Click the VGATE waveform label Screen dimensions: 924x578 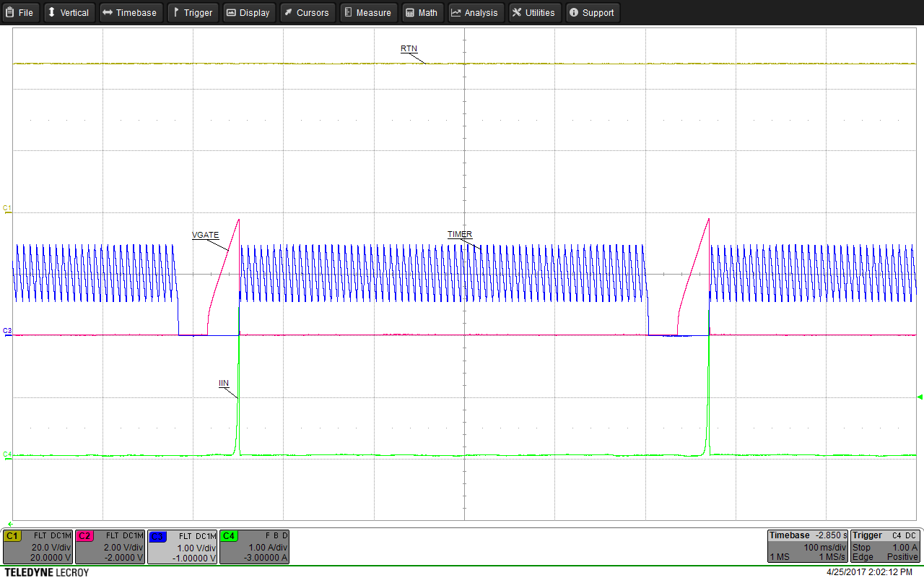(x=205, y=235)
